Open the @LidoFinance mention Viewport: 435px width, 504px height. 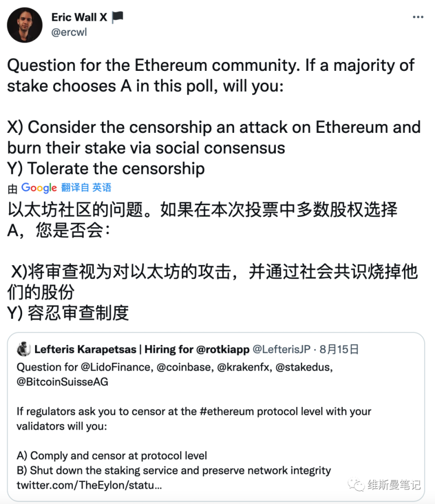tap(117, 367)
